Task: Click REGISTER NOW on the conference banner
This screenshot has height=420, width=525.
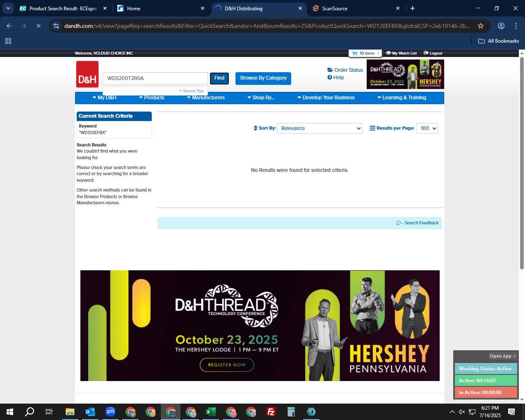Action: pos(227,365)
